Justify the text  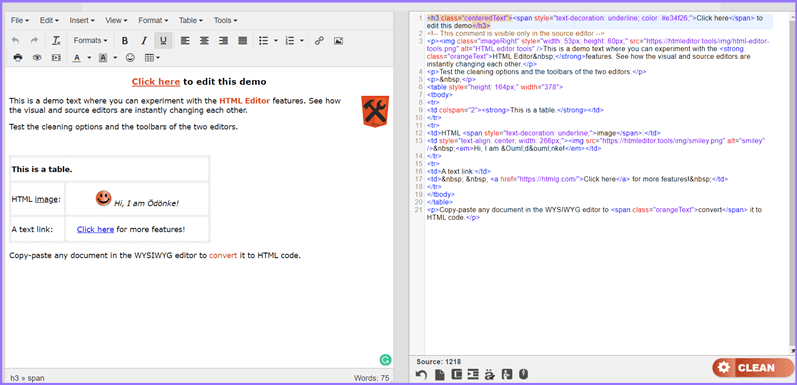(242, 41)
